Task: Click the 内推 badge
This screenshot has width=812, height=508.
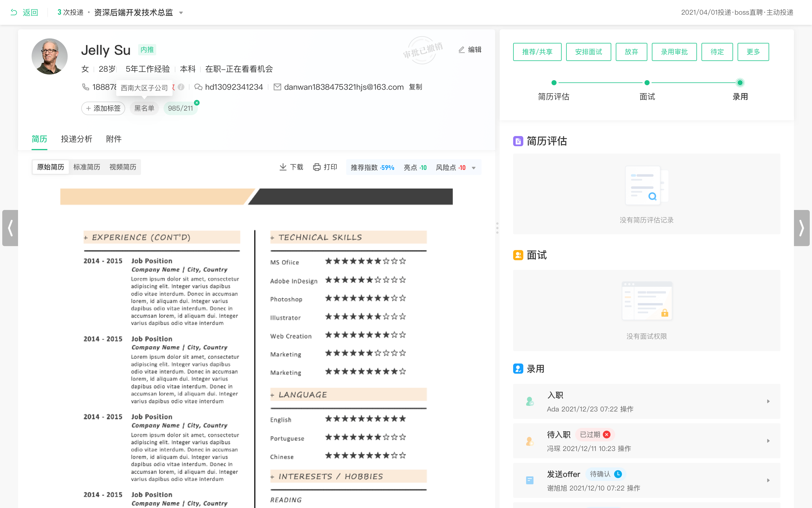Action: [147, 50]
